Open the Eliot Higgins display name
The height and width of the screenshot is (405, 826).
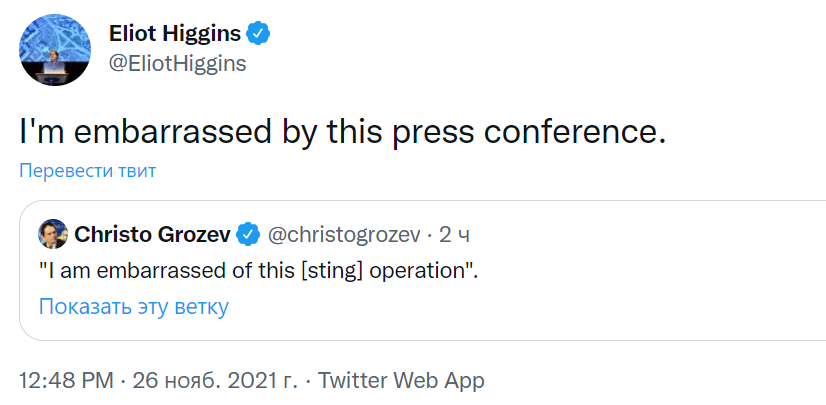pyautogui.click(x=174, y=34)
